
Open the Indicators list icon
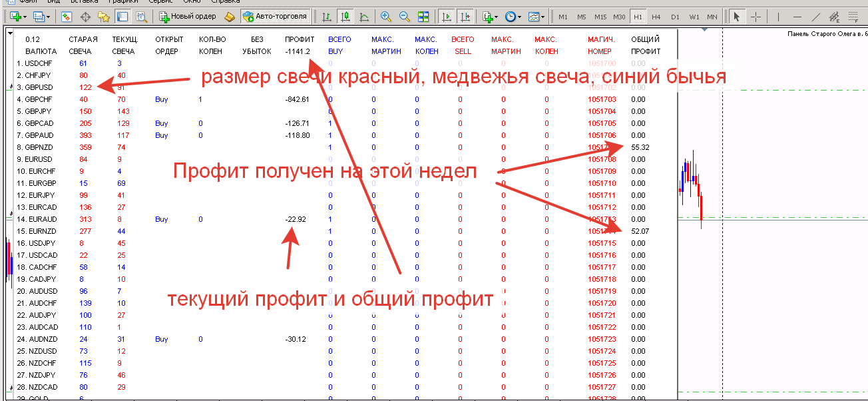click(487, 16)
